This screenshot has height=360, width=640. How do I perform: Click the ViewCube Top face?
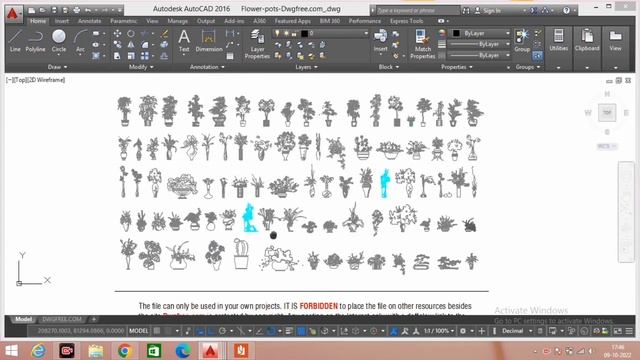point(607,112)
